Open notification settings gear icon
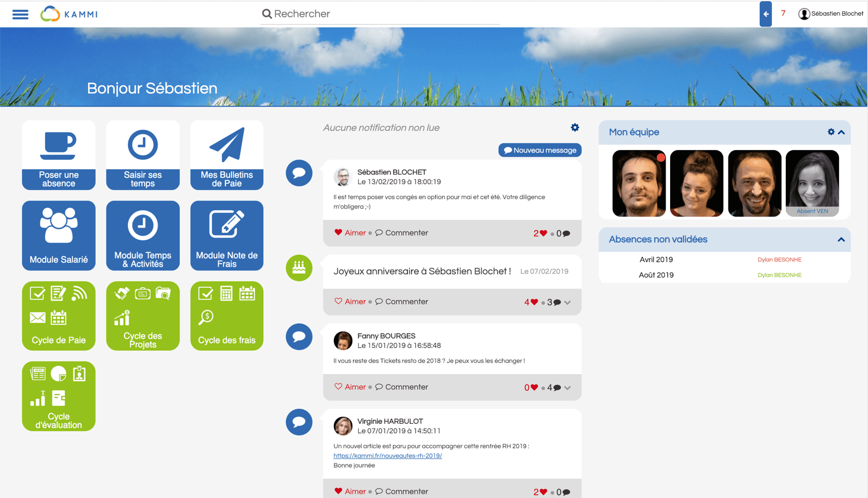This screenshot has height=498, width=868. [575, 127]
